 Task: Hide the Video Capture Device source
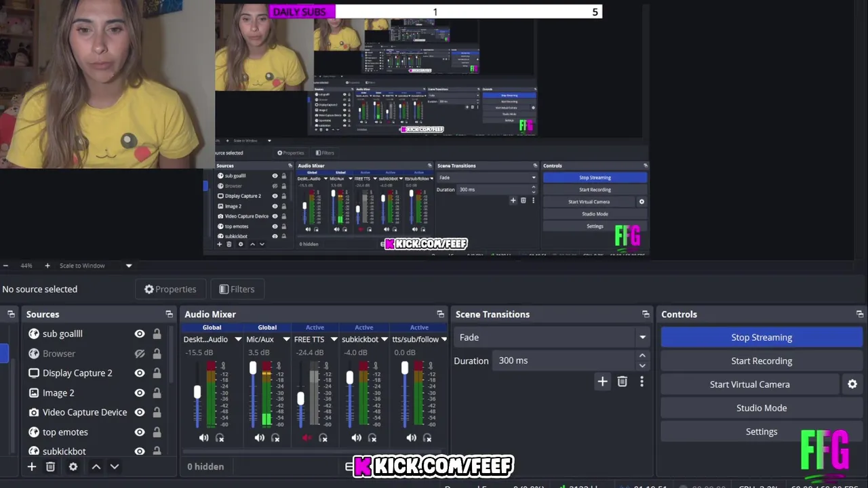point(140,412)
